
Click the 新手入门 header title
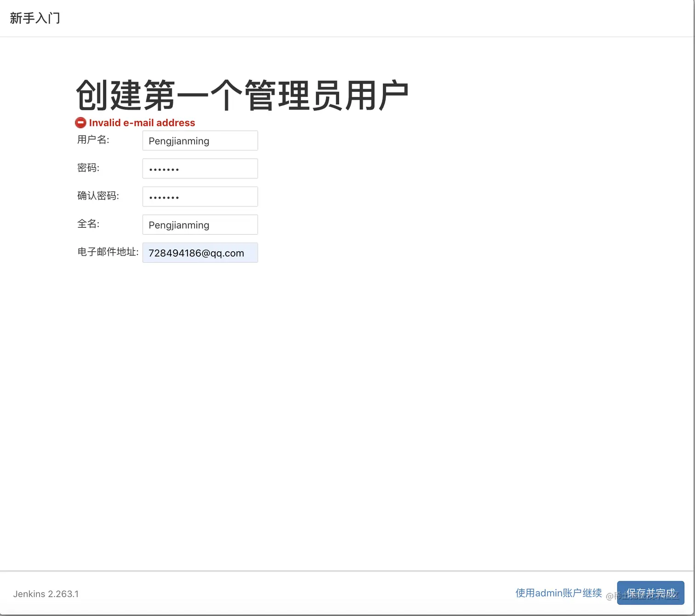pos(35,18)
